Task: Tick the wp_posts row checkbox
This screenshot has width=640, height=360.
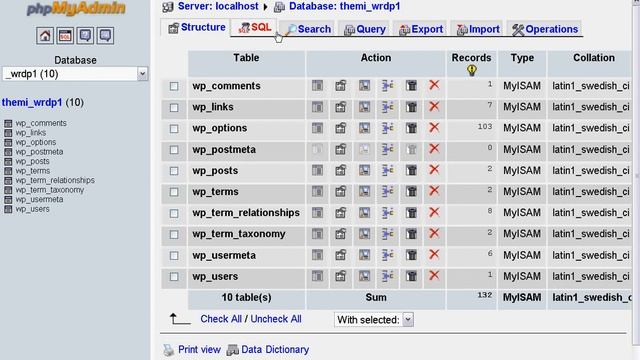Action: click(174, 171)
